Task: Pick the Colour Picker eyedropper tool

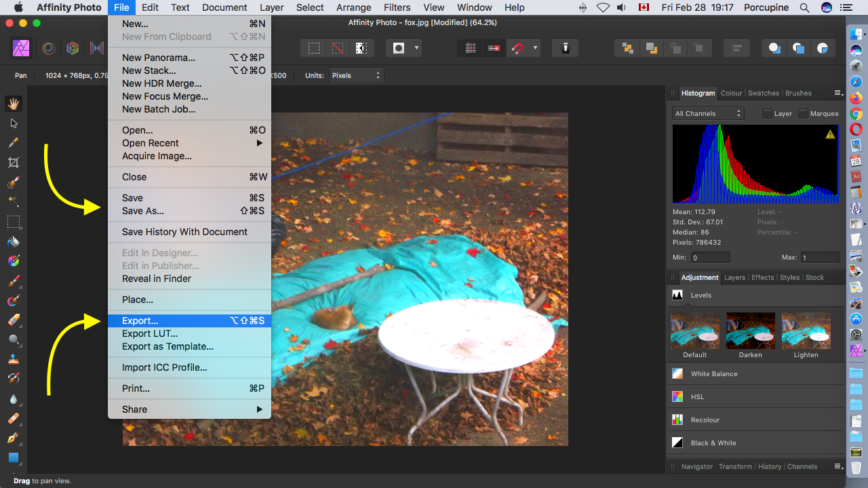Action: 13,143
